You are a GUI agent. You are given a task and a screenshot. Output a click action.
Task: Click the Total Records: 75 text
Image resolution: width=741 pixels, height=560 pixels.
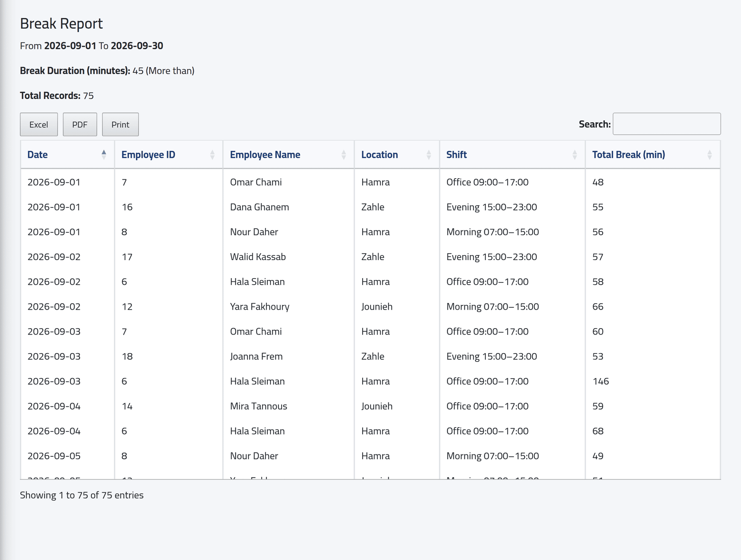57,96
